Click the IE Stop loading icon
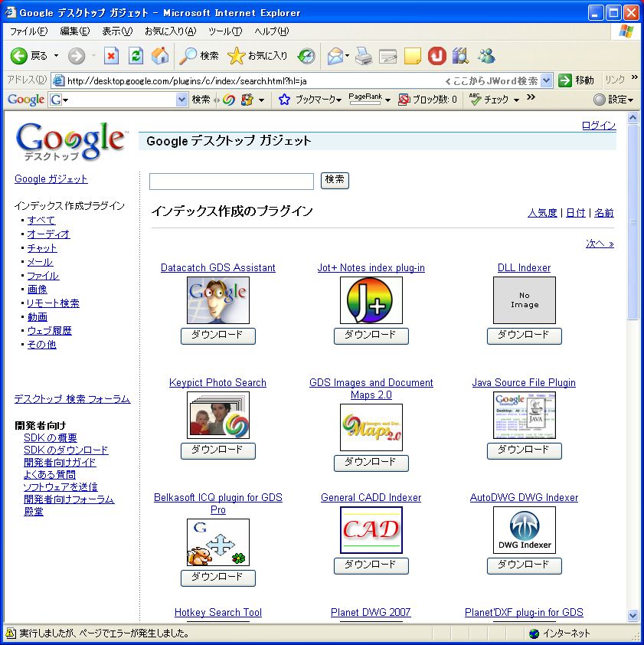 point(112,56)
